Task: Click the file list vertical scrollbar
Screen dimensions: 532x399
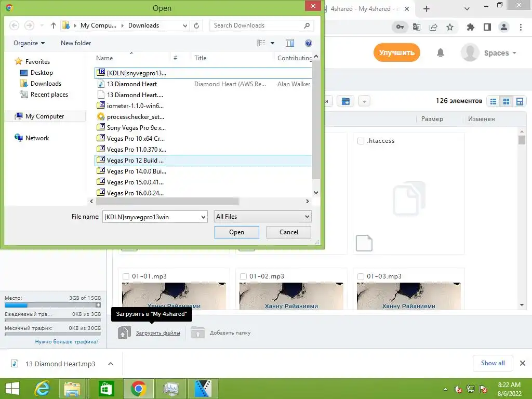Action: pos(316,120)
